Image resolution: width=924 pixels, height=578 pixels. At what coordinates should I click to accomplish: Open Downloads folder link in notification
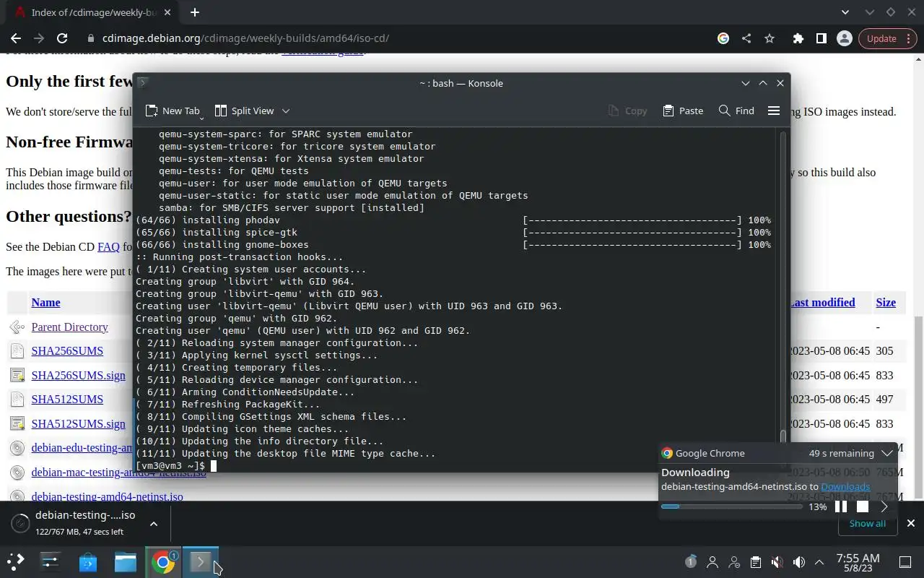click(845, 486)
